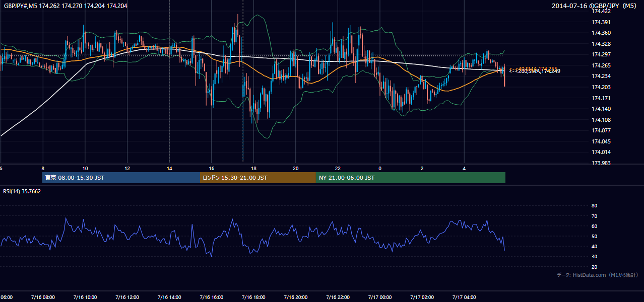Click the 200 SMA 174.249 line label
The width and height of the screenshot is (644, 302).
click(534, 71)
